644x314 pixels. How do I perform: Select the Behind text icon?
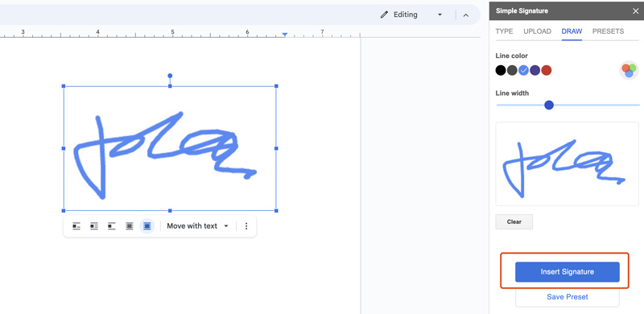click(x=130, y=226)
